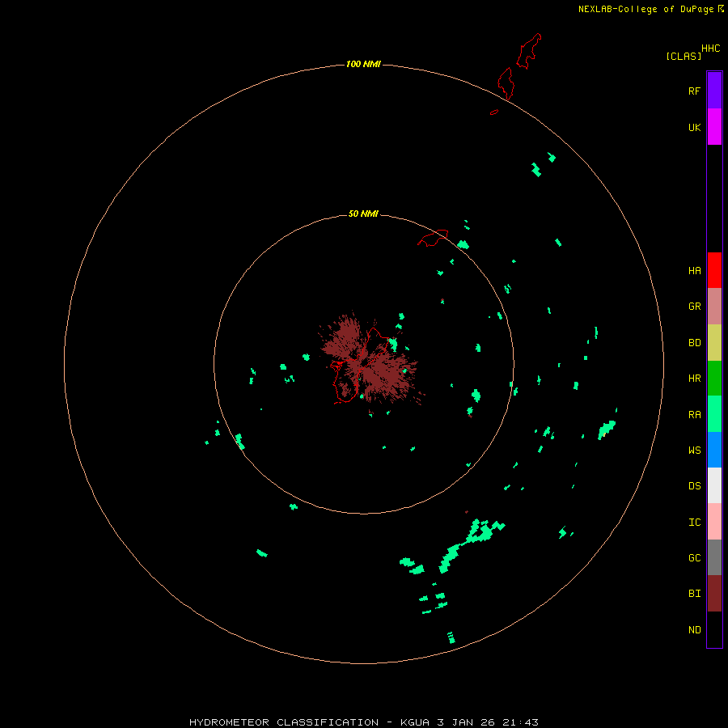
Task: Pick the HR dark green legend swatch
Action: (x=714, y=379)
